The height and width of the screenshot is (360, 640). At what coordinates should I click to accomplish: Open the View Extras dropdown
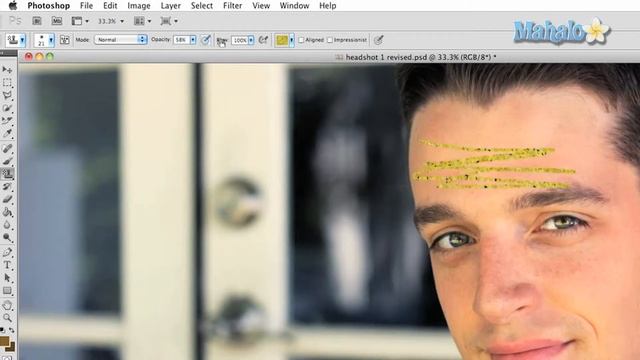[x=80, y=21]
